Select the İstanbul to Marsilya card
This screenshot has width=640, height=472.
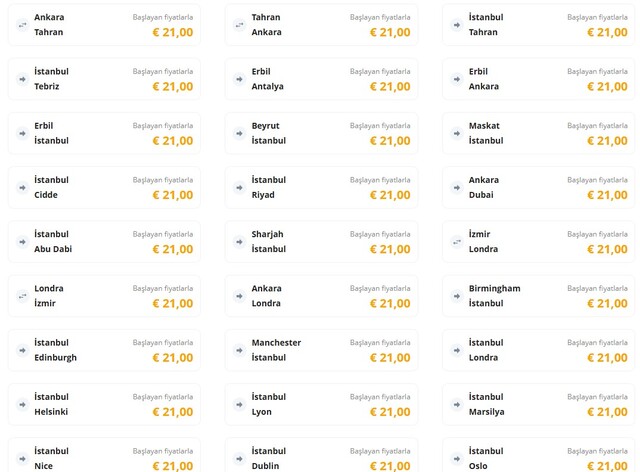(x=538, y=404)
